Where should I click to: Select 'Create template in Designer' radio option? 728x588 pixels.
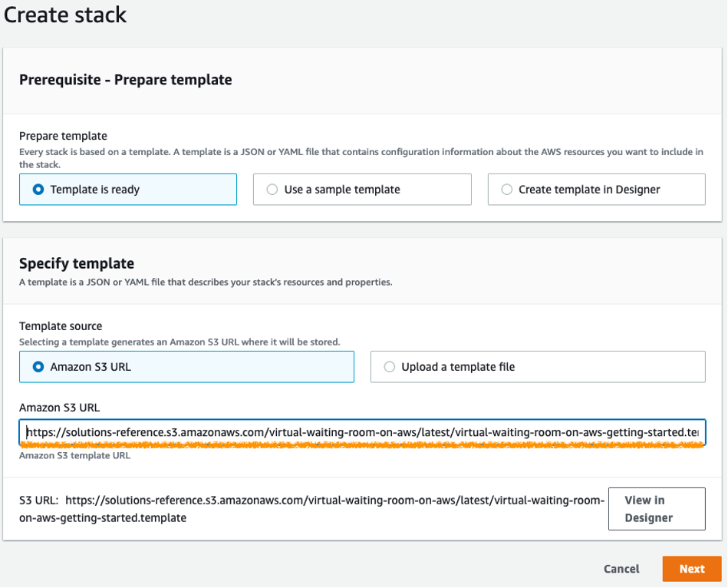[506, 190]
